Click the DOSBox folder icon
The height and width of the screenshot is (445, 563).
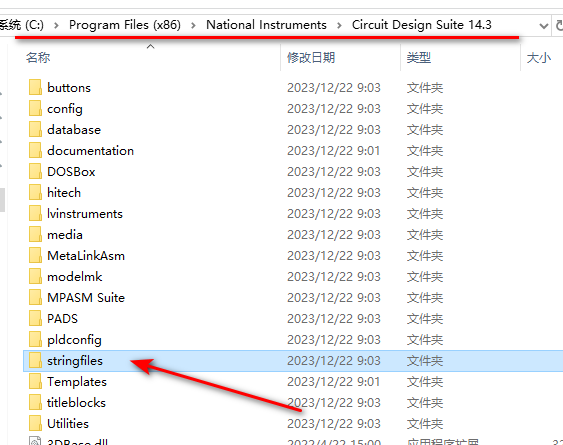(x=35, y=171)
